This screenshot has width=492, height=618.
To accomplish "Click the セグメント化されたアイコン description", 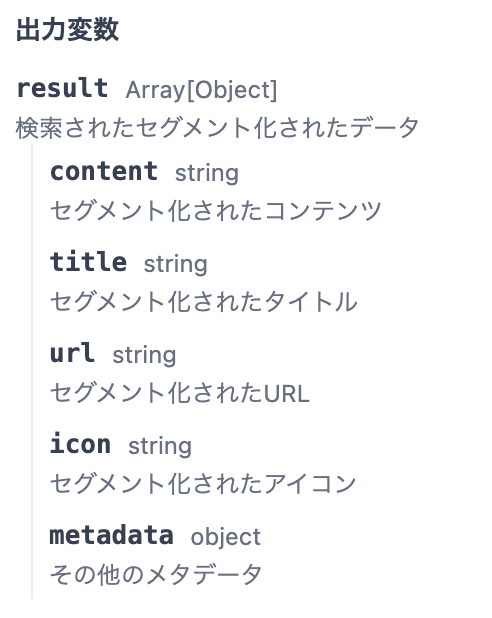I will point(203,483).
